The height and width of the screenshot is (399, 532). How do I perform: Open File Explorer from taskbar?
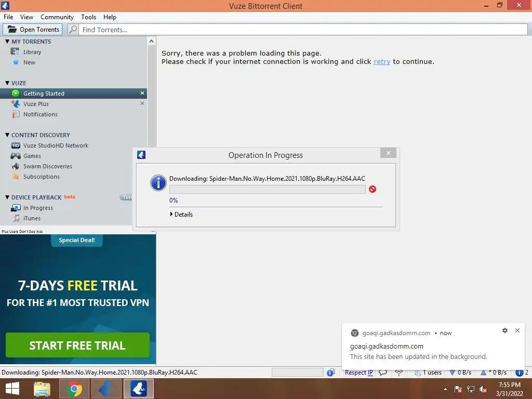click(x=42, y=389)
